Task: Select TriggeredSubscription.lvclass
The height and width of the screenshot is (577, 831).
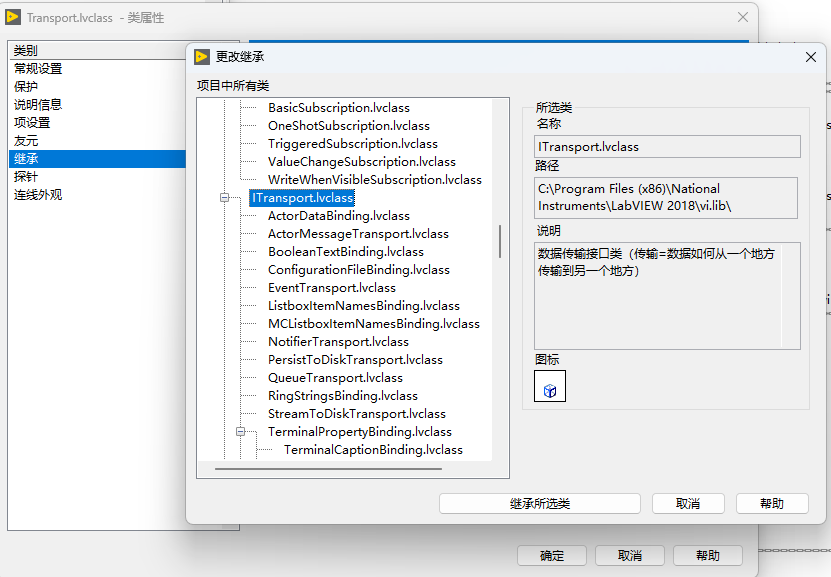Action: (x=353, y=144)
